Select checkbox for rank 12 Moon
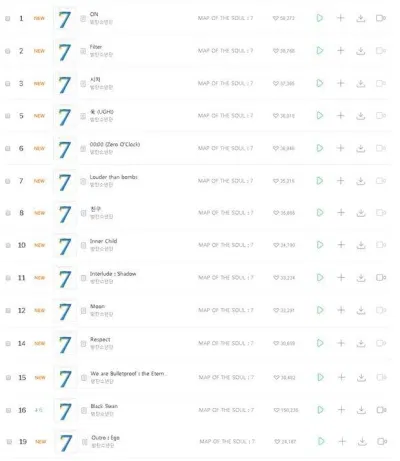Screen dimensions: 400x461 click(8, 310)
